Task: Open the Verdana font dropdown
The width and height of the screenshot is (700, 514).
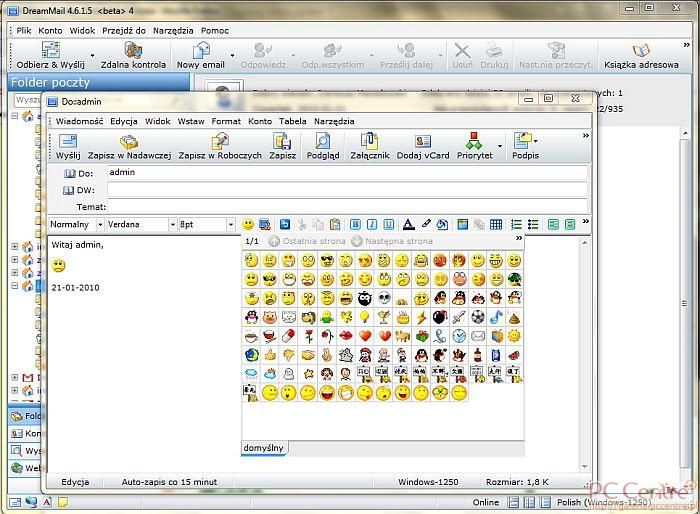Action: [172, 225]
